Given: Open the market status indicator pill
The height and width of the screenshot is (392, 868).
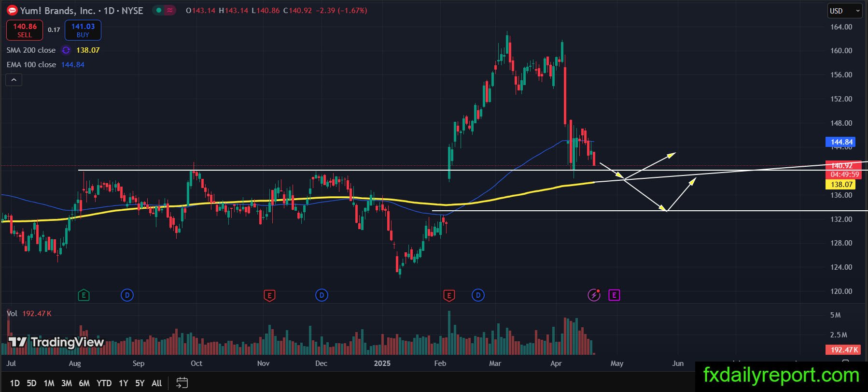Looking at the screenshot, I should [164, 10].
